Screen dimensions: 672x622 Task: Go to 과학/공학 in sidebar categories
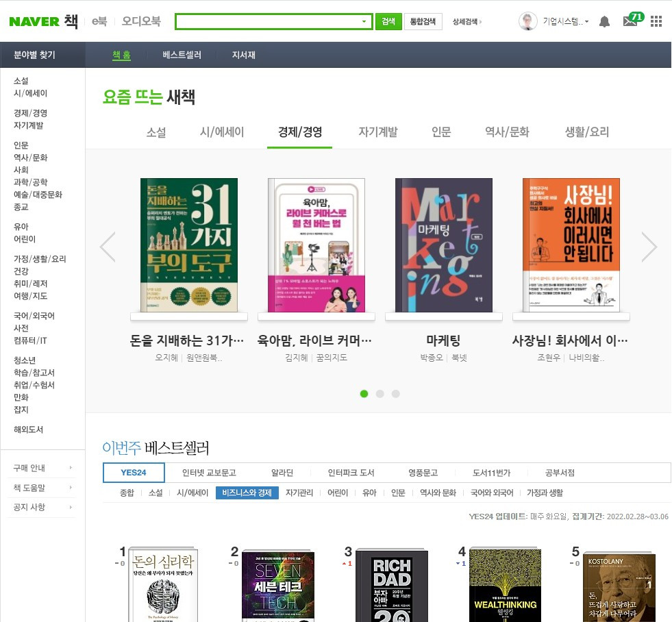[x=30, y=182]
